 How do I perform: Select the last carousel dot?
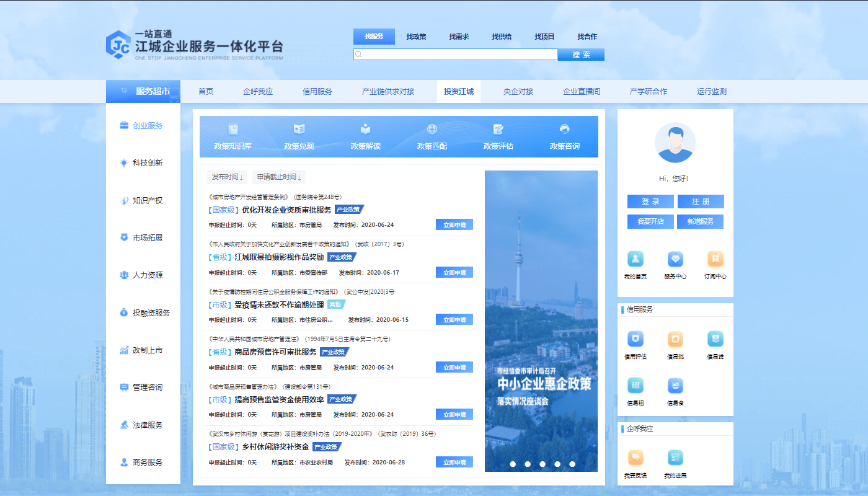tap(572, 463)
